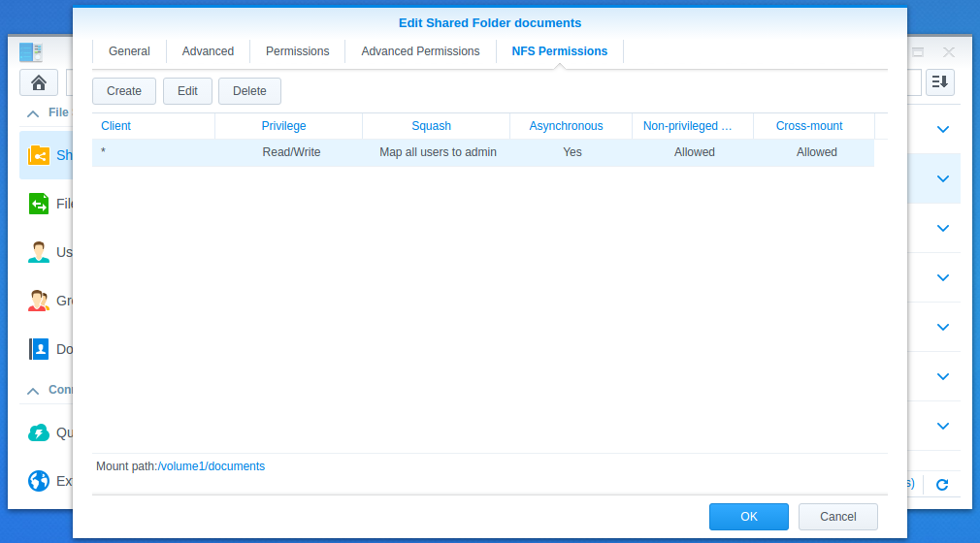Maximize the Control Panel window

coord(918,52)
